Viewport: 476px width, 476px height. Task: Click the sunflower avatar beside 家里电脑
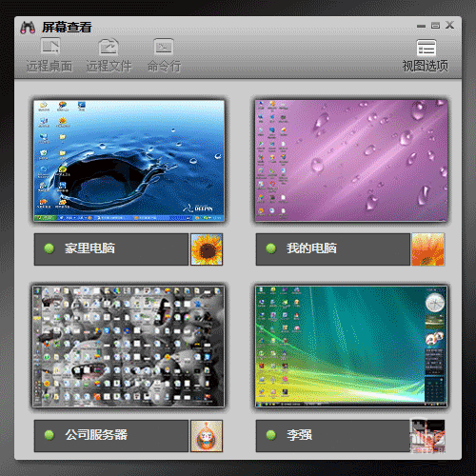coord(207,249)
